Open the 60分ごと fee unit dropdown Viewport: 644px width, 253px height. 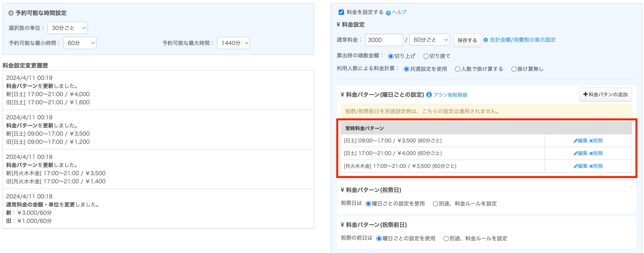pyautogui.click(x=429, y=40)
